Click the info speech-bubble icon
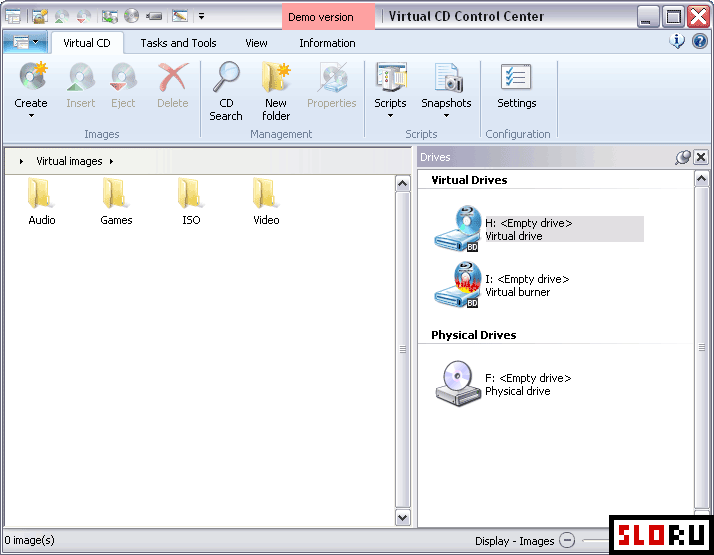Viewport: 714px width, 555px height. click(x=677, y=41)
